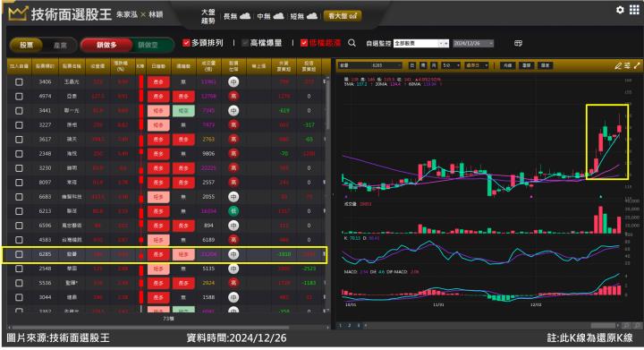
Task: Toggle the 多頭排列 checkbox
Action: [x=186, y=43]
